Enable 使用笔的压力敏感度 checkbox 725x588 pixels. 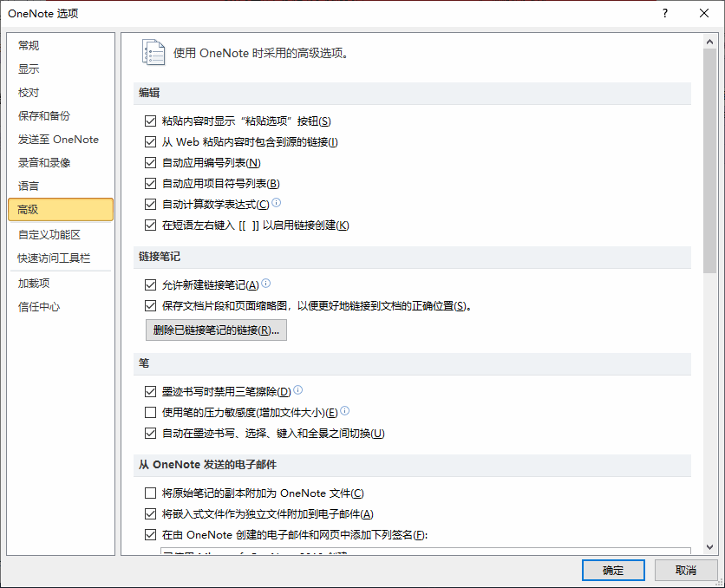tap(151, 413)
